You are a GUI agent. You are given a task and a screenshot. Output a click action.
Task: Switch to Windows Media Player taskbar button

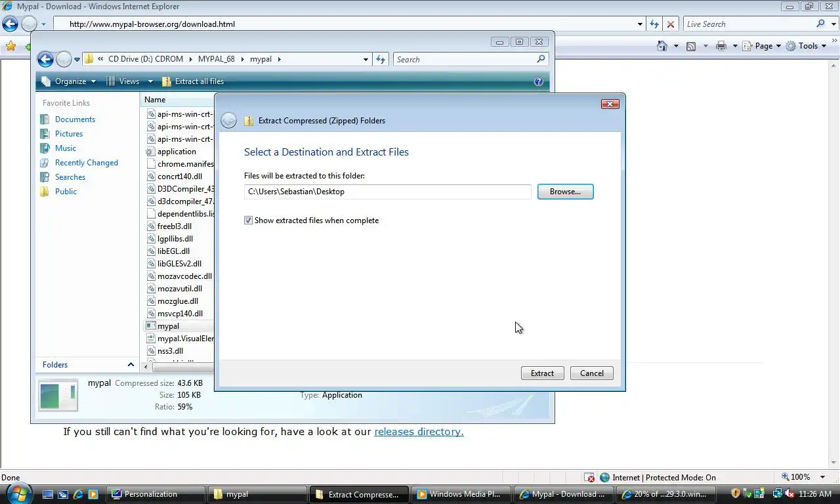tap(461, 494)
